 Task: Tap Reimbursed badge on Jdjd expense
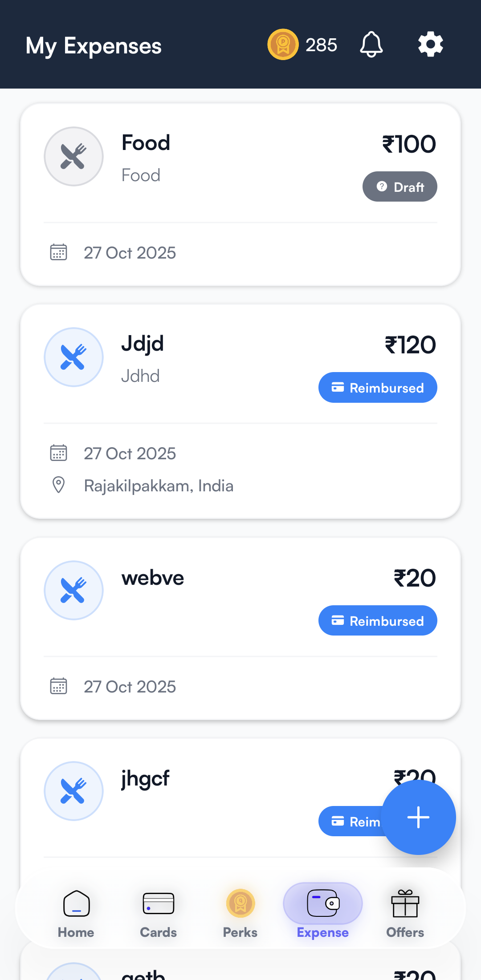[378, 388]
